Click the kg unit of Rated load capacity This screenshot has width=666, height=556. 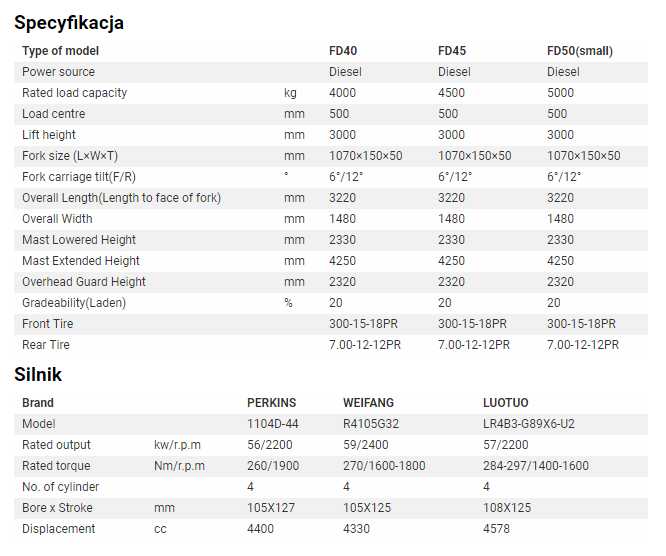pyautogui.click(x=291, y=93)
